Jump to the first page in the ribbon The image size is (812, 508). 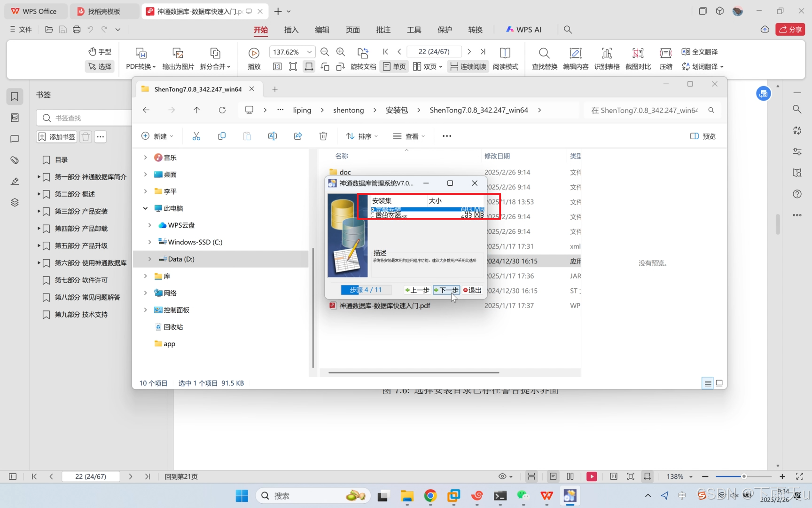pyautogui.click(x=385, y=52)
